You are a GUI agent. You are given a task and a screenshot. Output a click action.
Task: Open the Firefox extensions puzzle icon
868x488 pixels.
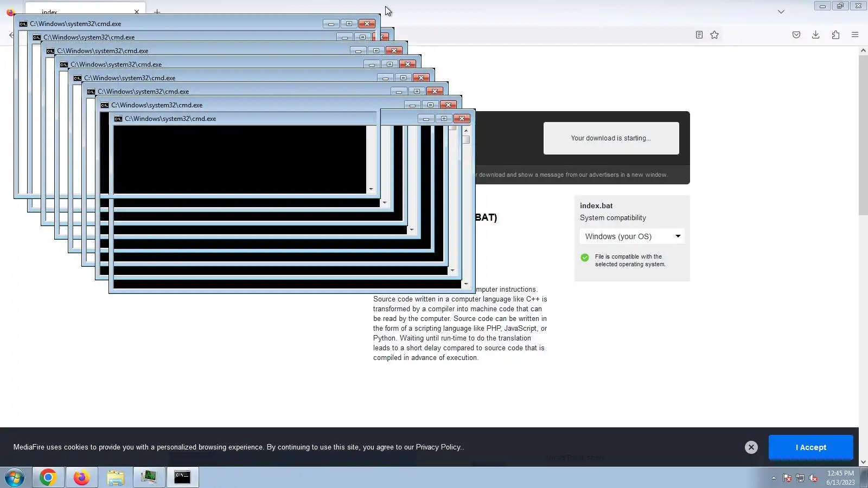pos(835,35)
